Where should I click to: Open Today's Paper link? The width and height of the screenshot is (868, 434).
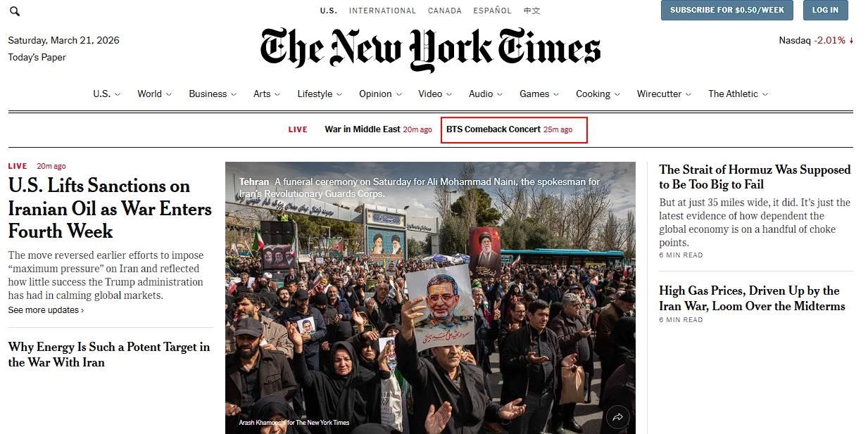coord(37,58)
